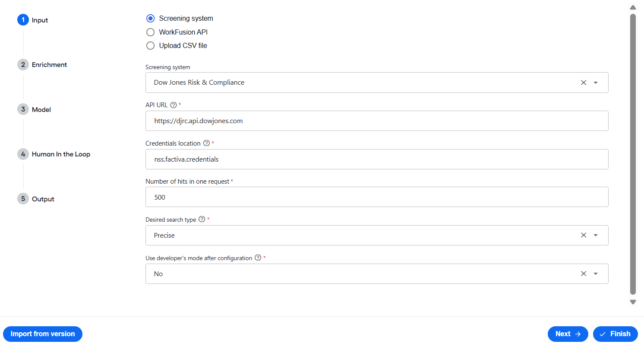Clear the developer's mode No value
644x347 pixels.
point(584,274)
